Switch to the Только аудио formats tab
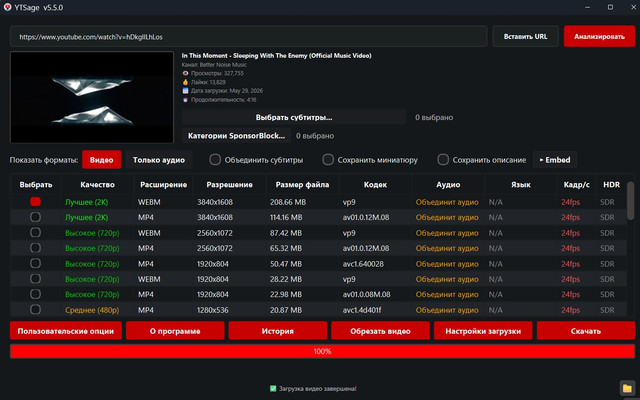 [159, 160]
